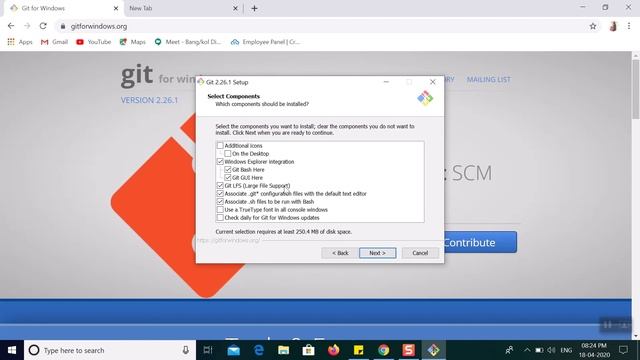640x360 pixels.
Task: Open the volume control icon
Action: coord(551,350)
